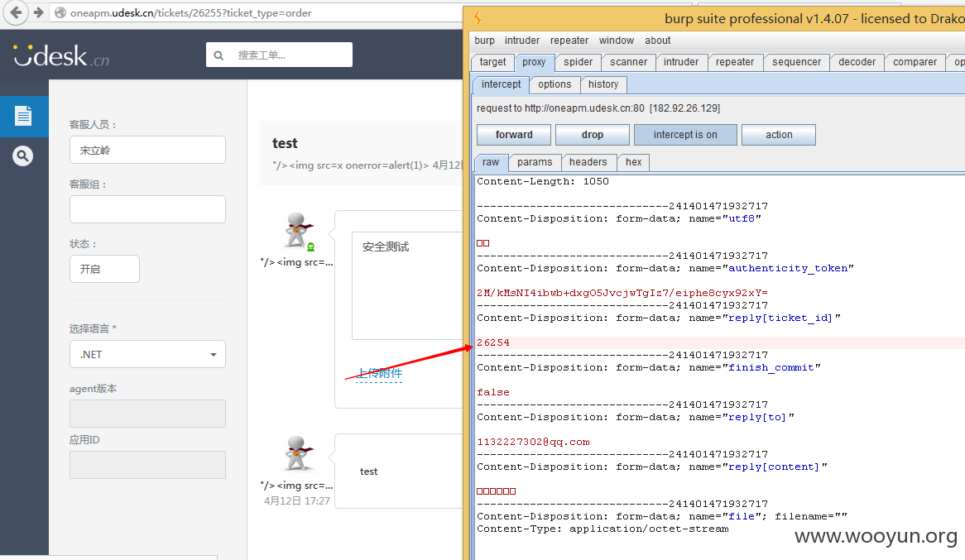
Task: Click the browser back arrow button
Action: click(x=16, y=12)
